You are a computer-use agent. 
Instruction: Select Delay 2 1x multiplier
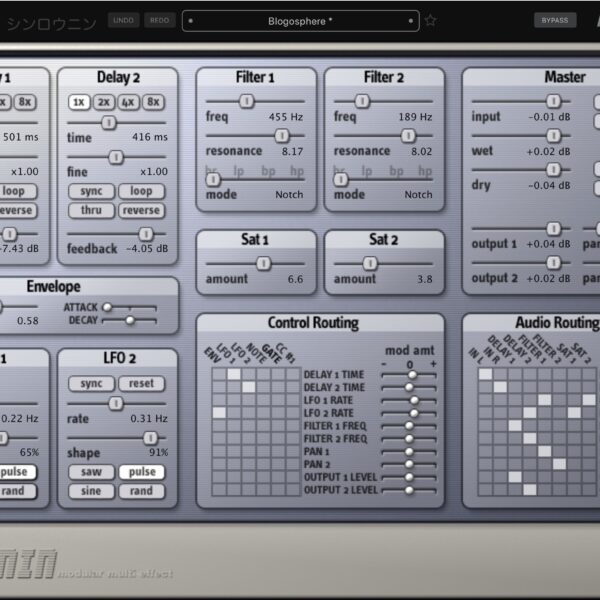[79, 102]
